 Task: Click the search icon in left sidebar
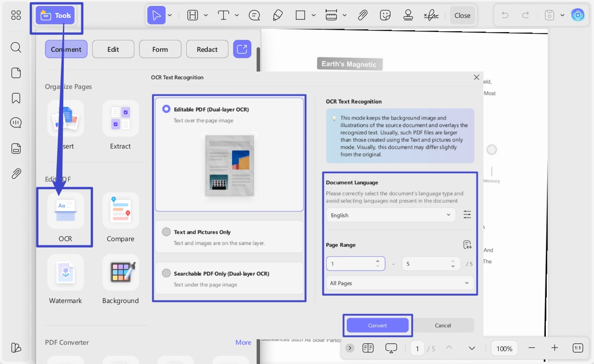pos(16,48)
